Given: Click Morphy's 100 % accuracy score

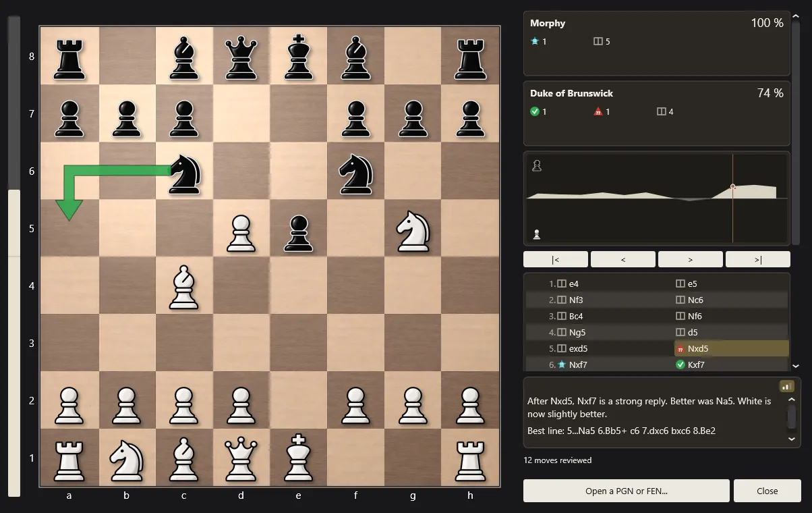Looking at the screenshot, I should tap(767, 23).
